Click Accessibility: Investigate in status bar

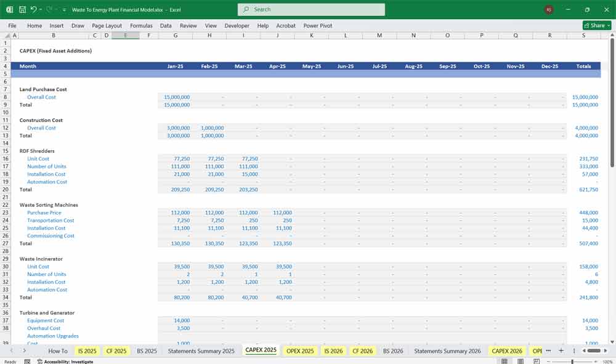point(68,362)
